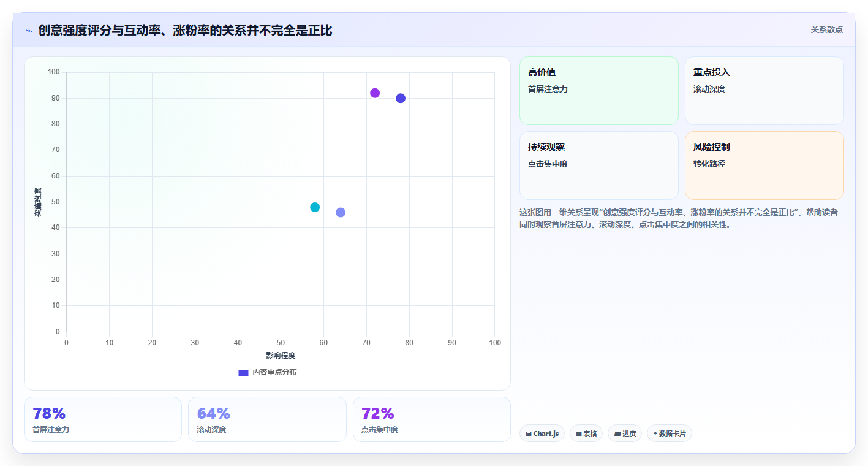
Task: Select the 表格 tag chip
Action: coord(586,434)
